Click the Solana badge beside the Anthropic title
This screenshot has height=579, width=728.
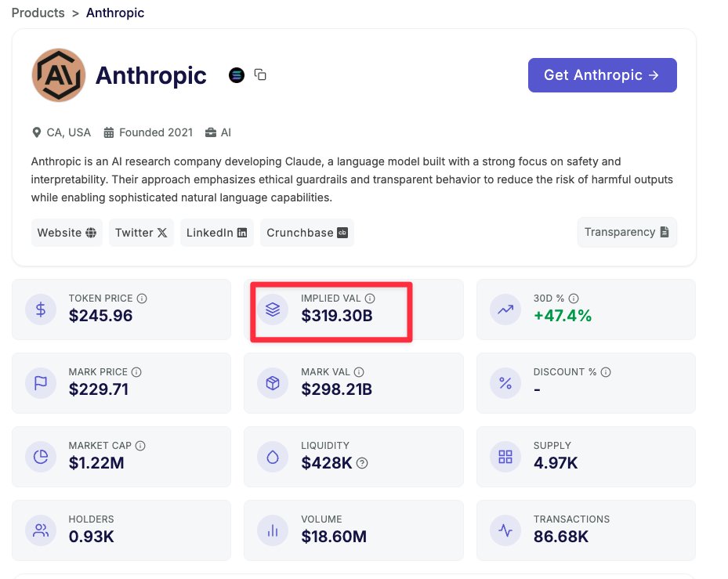[x=237, y=75]
